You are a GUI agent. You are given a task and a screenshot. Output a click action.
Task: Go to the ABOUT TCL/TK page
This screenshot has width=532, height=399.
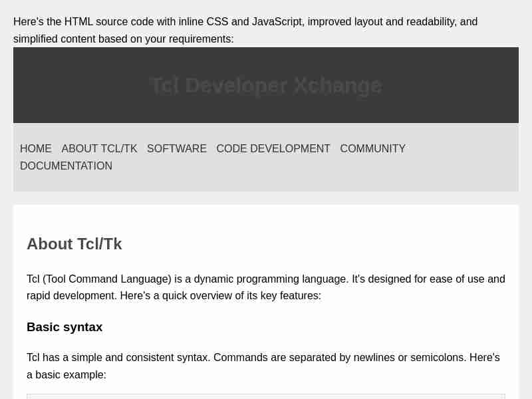pyautogui.click(x=99, y=149)
